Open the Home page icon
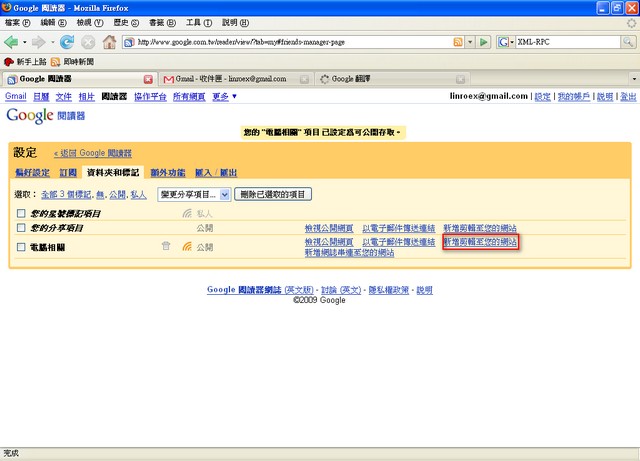 (x=109, y=42)
